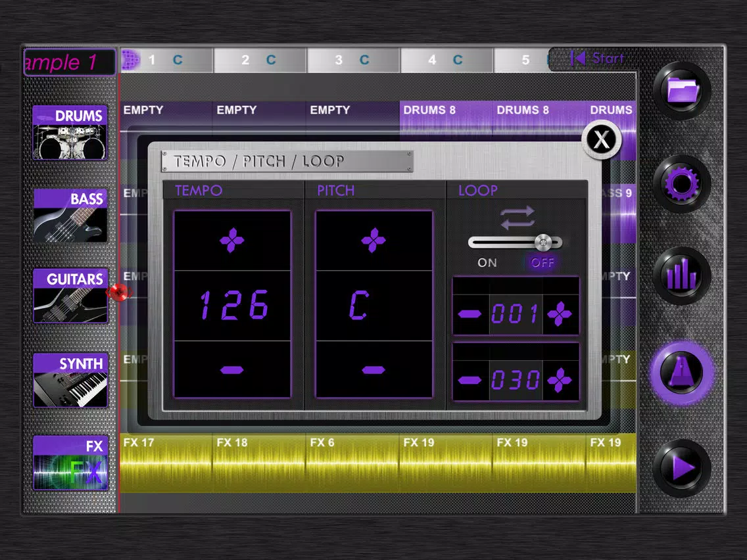Select the Synth instrument thumbnail
747x560 pixels.
70,381
